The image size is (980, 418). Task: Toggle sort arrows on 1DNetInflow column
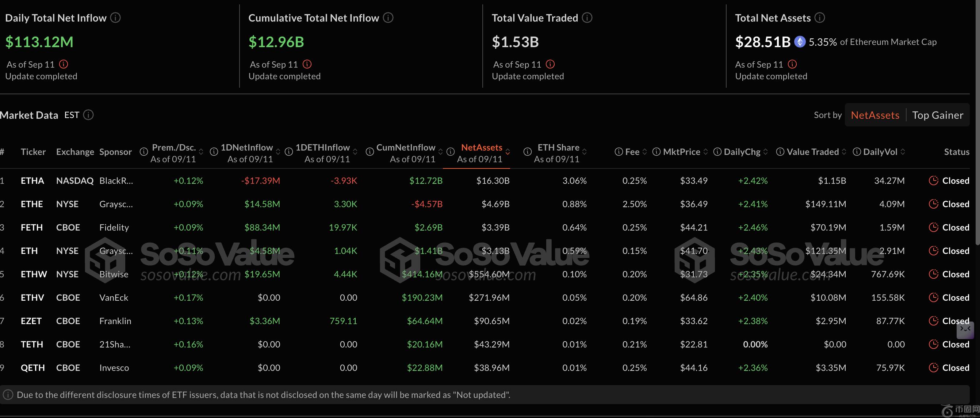click(x=278, y=152)
